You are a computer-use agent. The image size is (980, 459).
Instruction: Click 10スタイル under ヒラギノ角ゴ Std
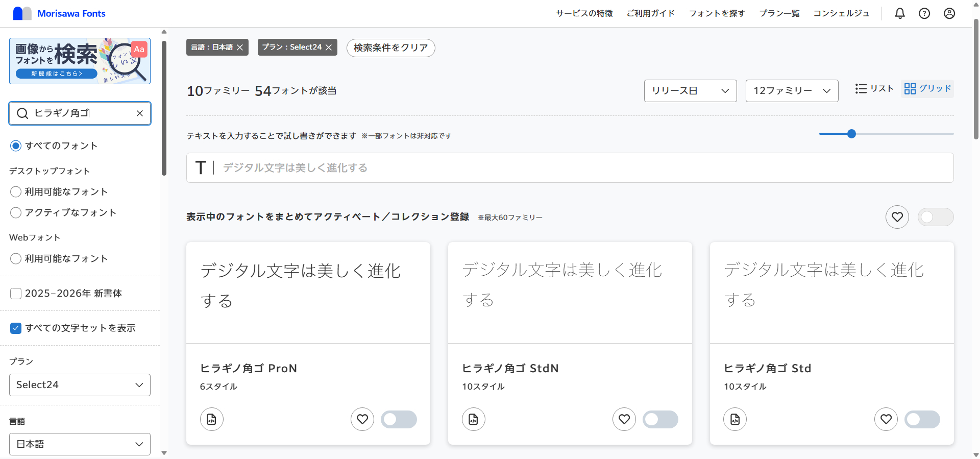coord(745,386)
